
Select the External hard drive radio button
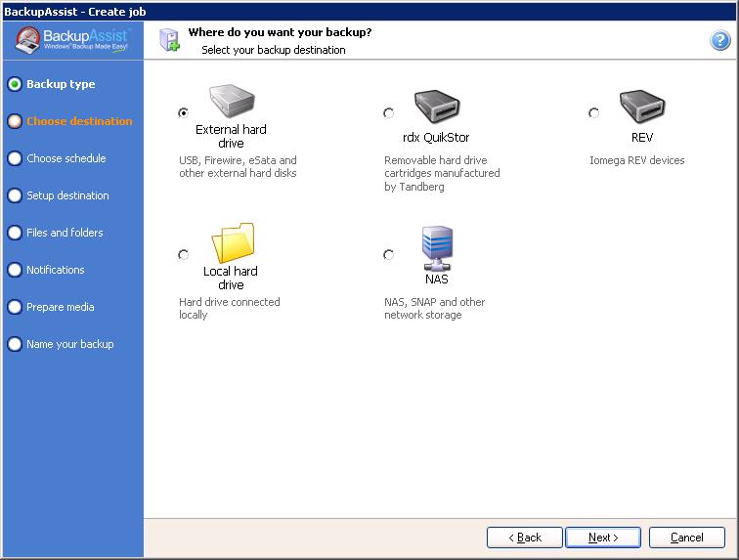pyautogui.click(x=184, y=112)
